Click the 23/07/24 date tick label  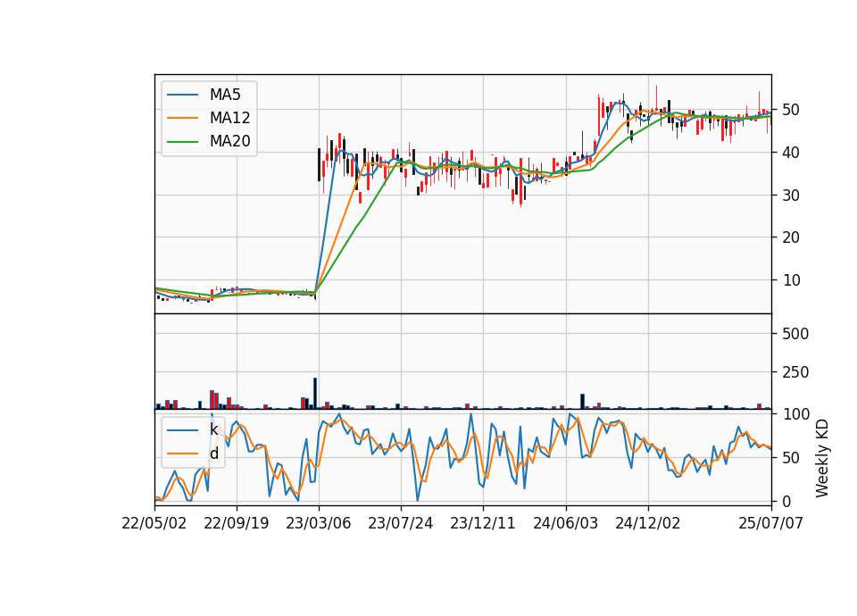(401, 523)
